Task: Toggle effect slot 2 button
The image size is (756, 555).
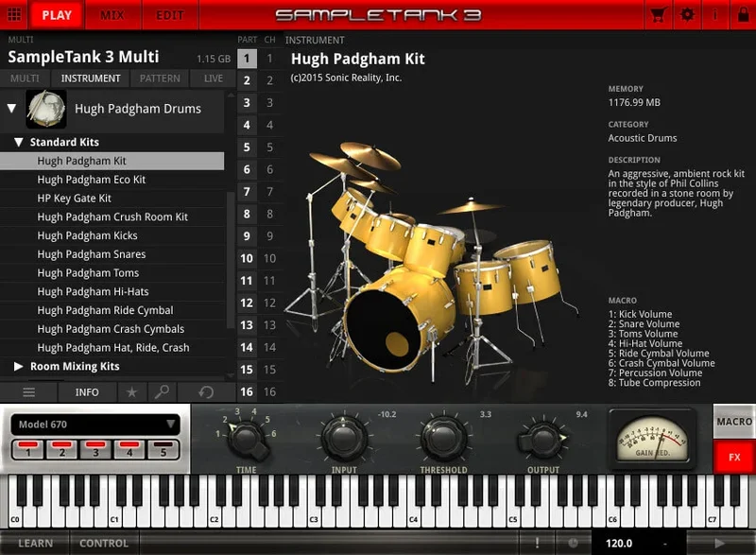Action: (61, 449)
